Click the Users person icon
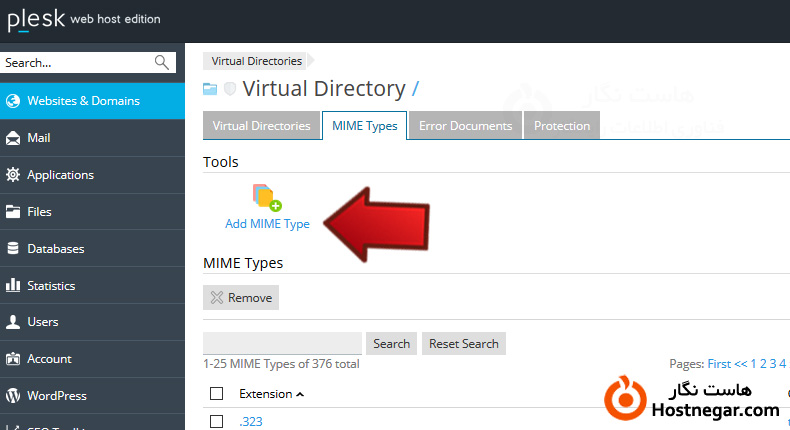790x430 pixels. (x=13, y=322)
